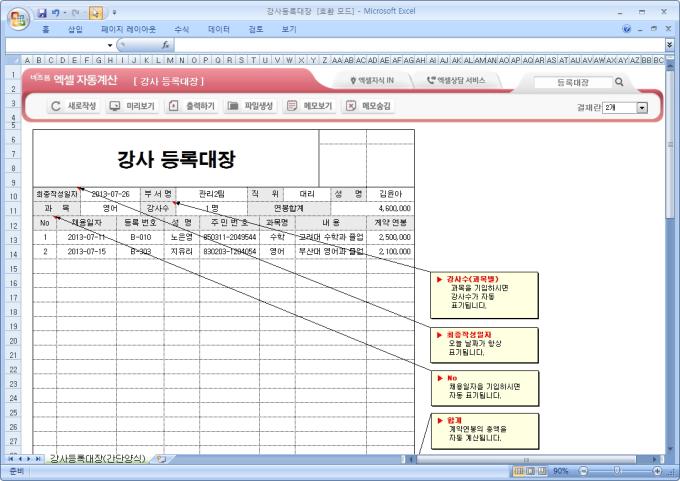Click the insert function fx icon
Viewport: 680px width, 481px height.
click(x=165, y=45)
